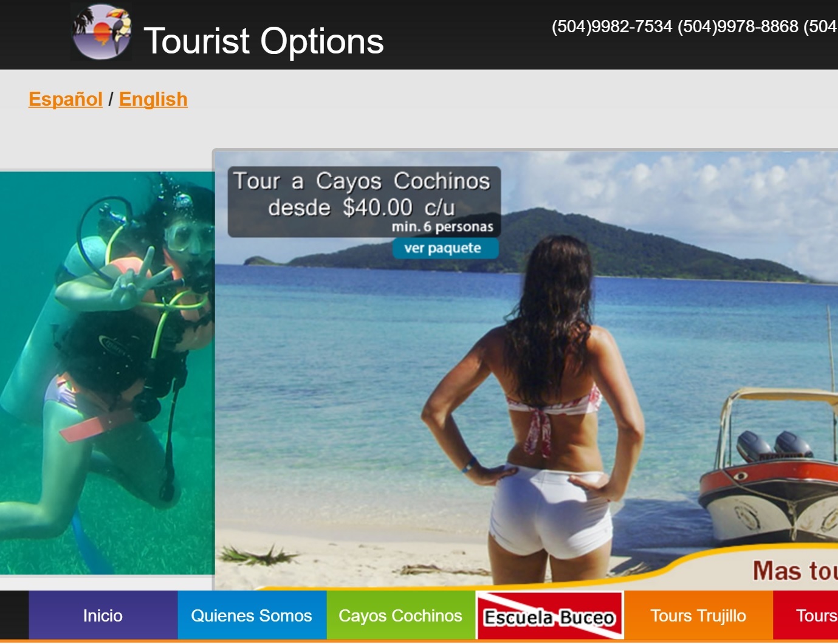The height and width of the screenshot is (644, 838).
Task: Select the red Tours menu item
Action: 805,615
